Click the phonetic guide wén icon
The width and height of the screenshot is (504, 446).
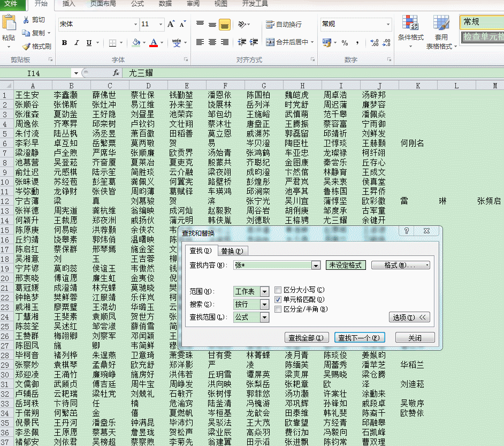pos(177,43)
